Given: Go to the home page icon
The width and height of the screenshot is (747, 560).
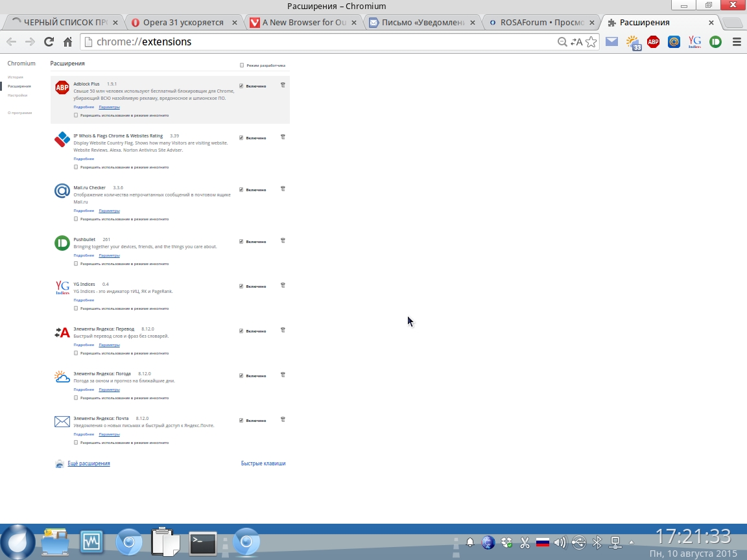Looking at the screenshot, I should 67,42.
